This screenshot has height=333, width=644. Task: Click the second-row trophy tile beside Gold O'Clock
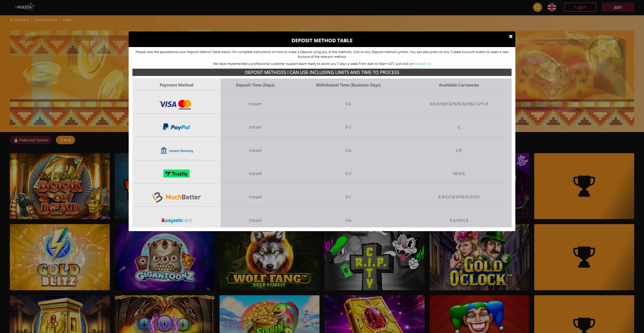coord(584,257)
